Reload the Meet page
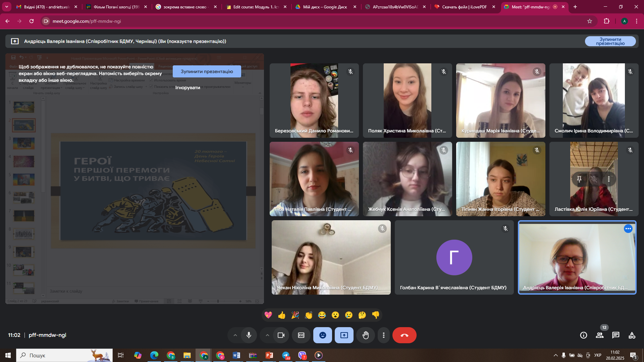The image size is (644, 362). [x=32, y=21]
